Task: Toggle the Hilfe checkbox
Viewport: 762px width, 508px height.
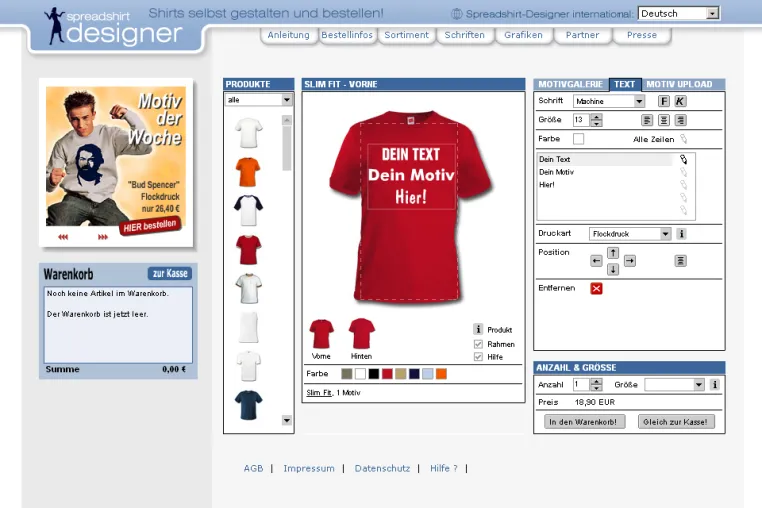Action: [478, 357]
